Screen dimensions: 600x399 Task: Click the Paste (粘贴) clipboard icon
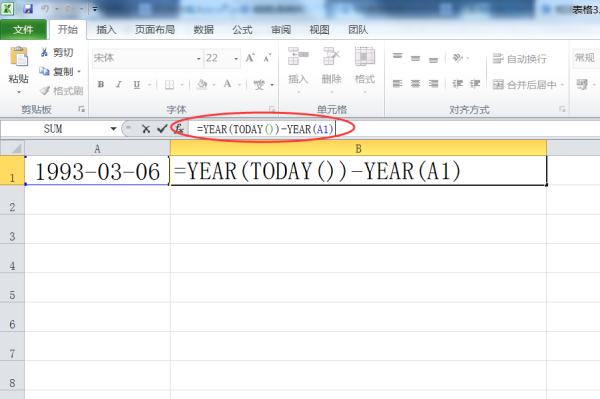tap(19, 57)
